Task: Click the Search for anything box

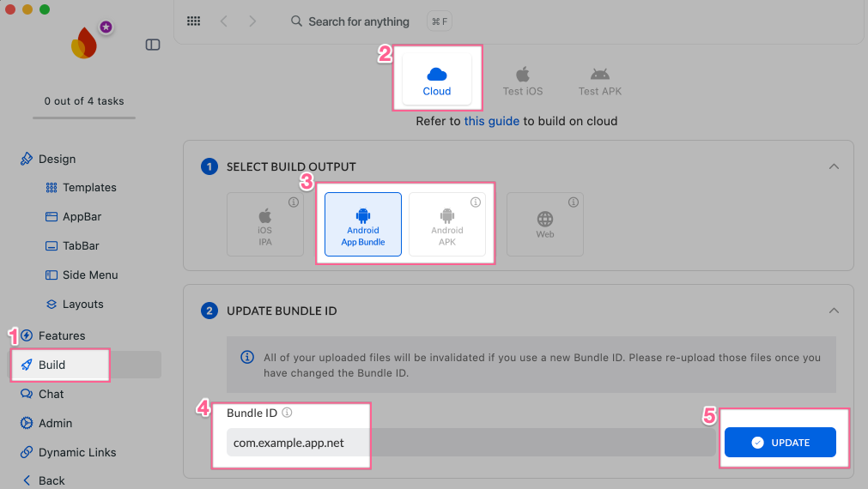Action: click(x=359, y=21)
